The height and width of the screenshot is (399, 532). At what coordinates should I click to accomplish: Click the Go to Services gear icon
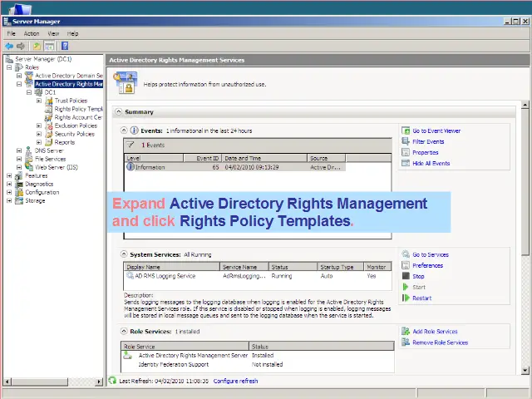coord(406,254)
